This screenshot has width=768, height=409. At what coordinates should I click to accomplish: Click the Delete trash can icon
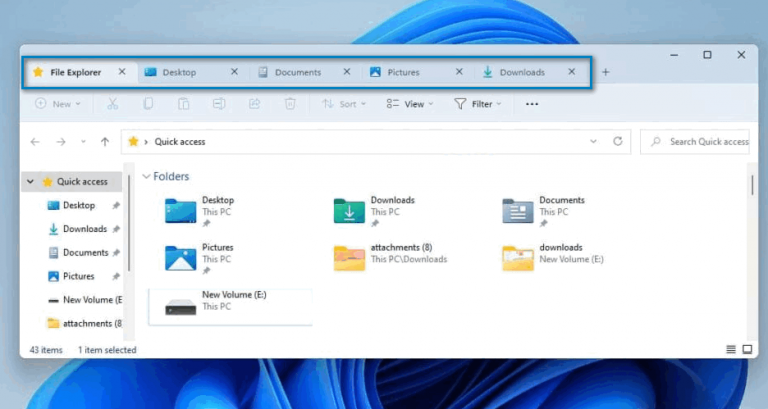click(x=290, y=104)
